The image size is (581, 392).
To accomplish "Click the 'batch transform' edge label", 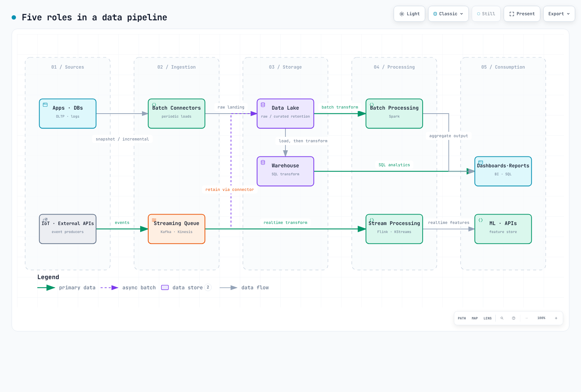I will 340,107.
